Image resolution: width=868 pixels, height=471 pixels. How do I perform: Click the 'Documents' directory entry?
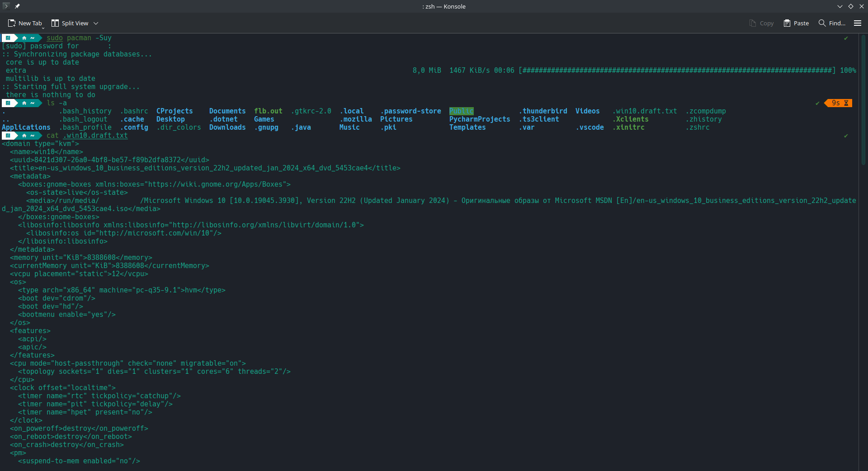tap(227, 111)
